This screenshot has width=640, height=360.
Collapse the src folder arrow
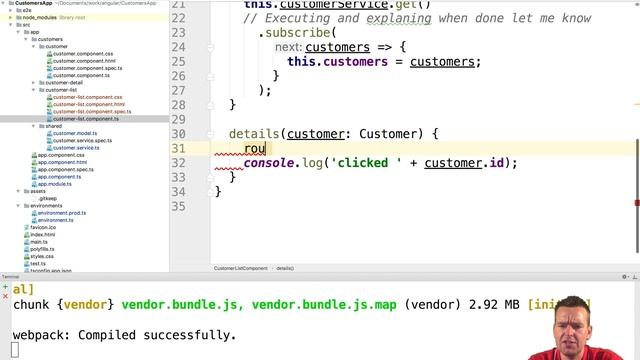pos(11,25)
